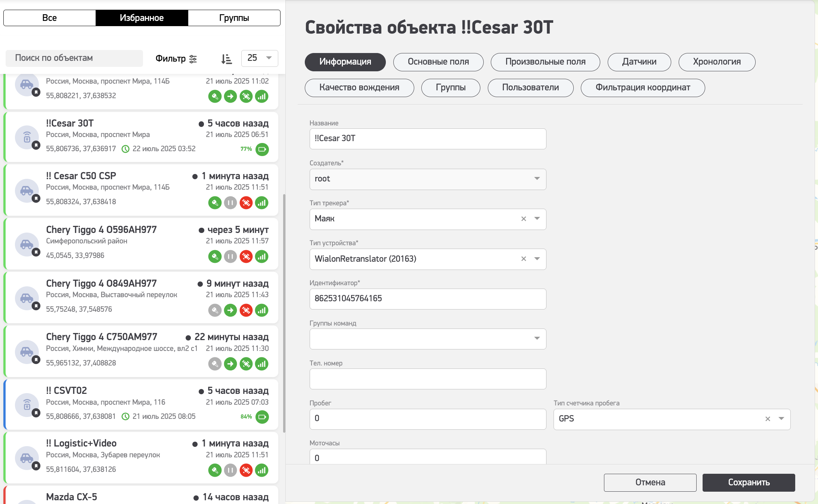Clear the Тип трекера selection
This screenshot has width=818, height=504.
pos(524,219)
